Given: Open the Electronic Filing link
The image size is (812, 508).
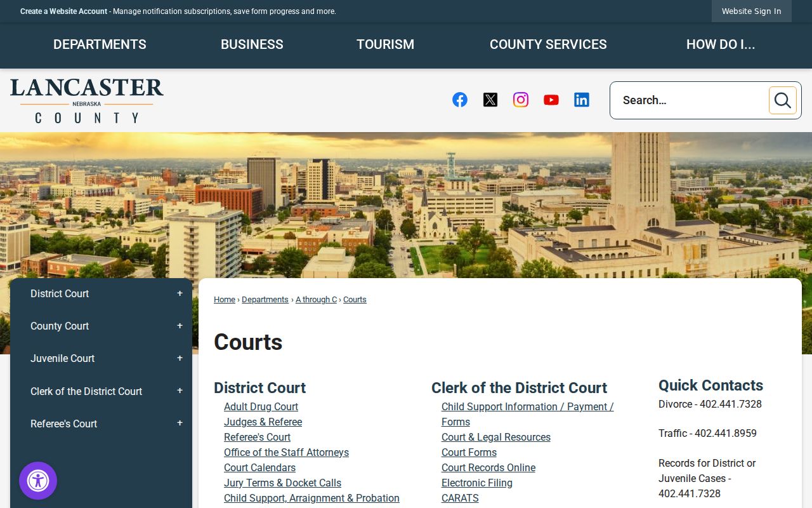Looking at the screenshot, I should (477, 483).
